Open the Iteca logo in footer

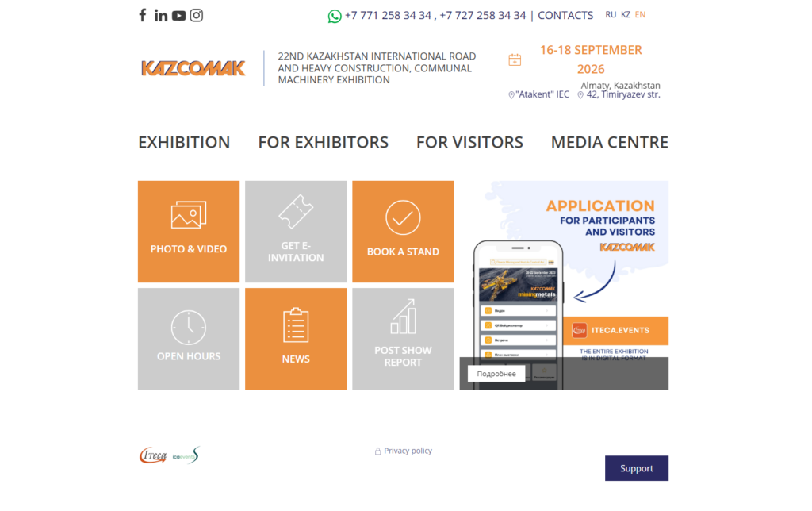pos(153,455)
